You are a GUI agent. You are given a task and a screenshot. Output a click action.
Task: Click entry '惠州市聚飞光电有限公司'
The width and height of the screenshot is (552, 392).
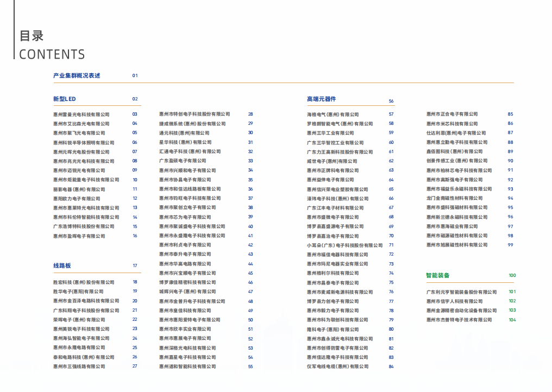pos(79,133)
